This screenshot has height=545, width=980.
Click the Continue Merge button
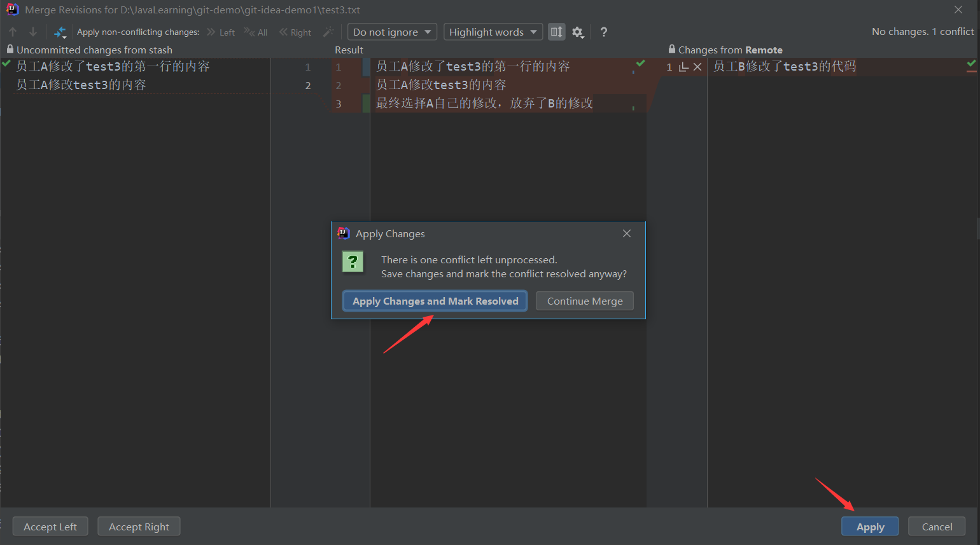585,301
